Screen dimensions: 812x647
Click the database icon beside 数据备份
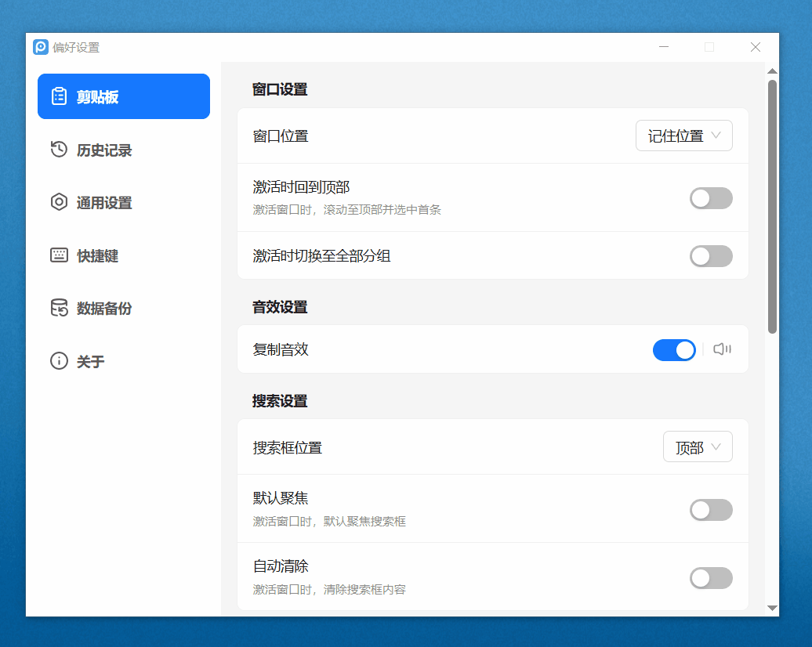(x=58, y=308)
